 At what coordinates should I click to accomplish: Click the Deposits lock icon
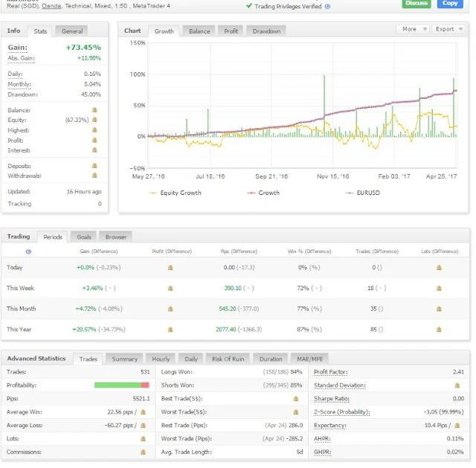pyautogui.click(x=94, y=165)
